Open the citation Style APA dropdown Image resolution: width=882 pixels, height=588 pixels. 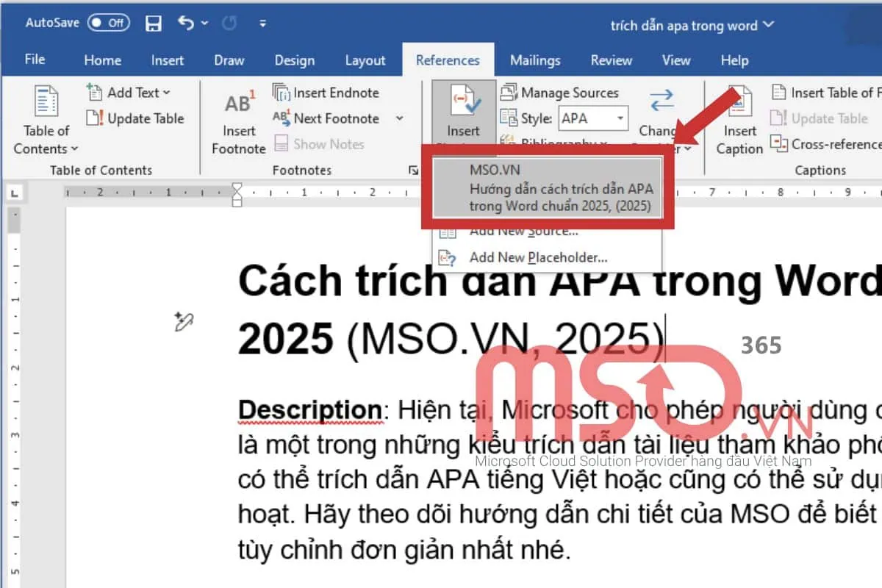(621, 118)
